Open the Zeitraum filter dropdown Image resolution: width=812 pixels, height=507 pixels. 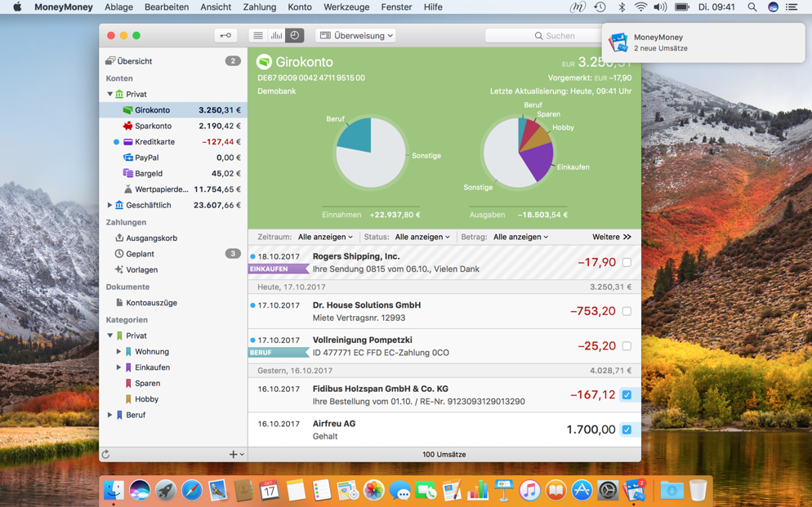(x=325, y=237)
